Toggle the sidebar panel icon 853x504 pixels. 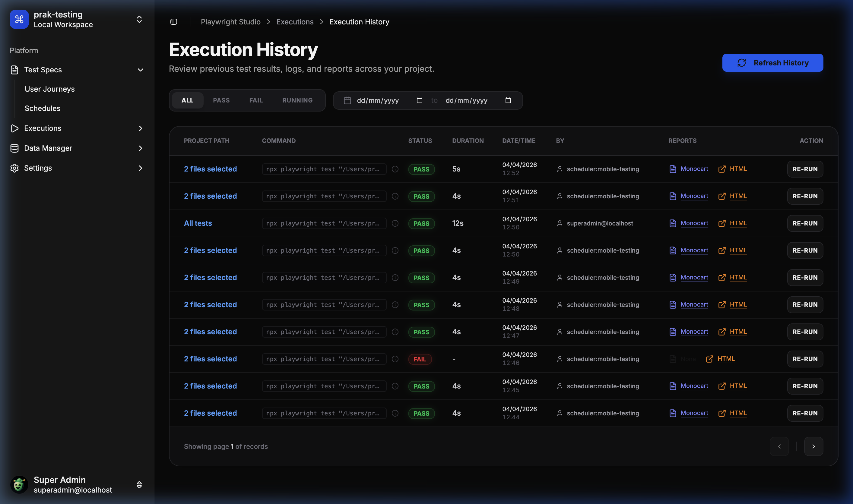174,22
